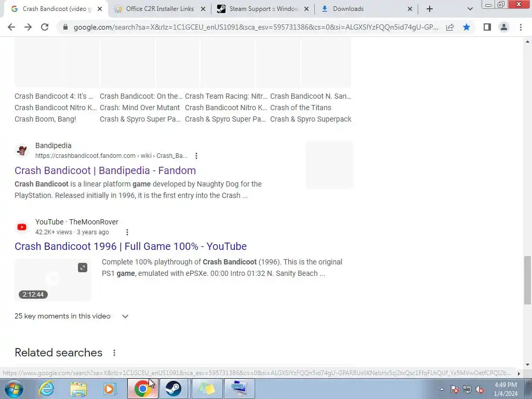Play the 2:12:44 video thumbnail
532x399 pixels.
[53, 280]
